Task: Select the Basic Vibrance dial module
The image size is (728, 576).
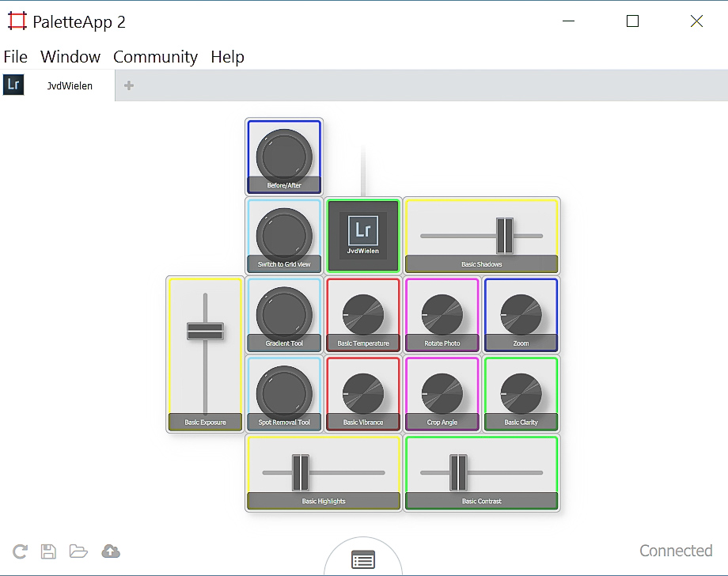Action: pos(363,393)
